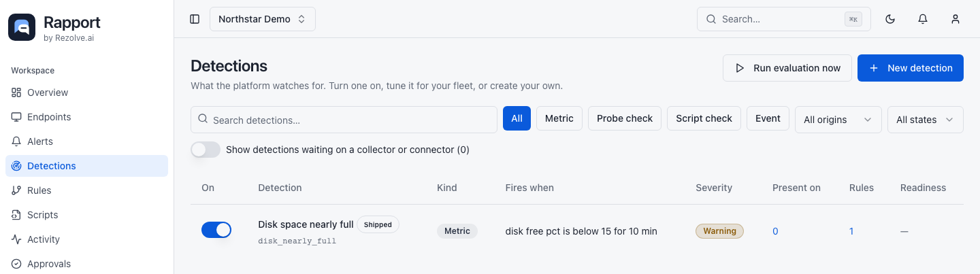Image resolution: width=980 pixels, height=274 pixels.
Task: Click the disk_nearly_full identifier text
Action: (297, 241)
